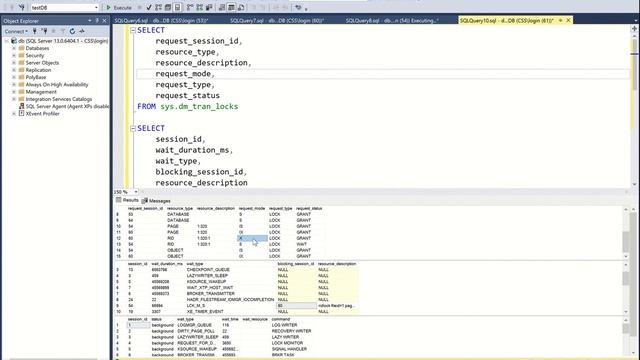Select the Results to File icon

click(x=241, y=7)
